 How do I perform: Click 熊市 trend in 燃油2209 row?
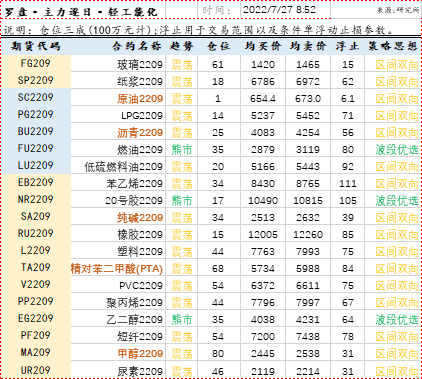(182, 150)
